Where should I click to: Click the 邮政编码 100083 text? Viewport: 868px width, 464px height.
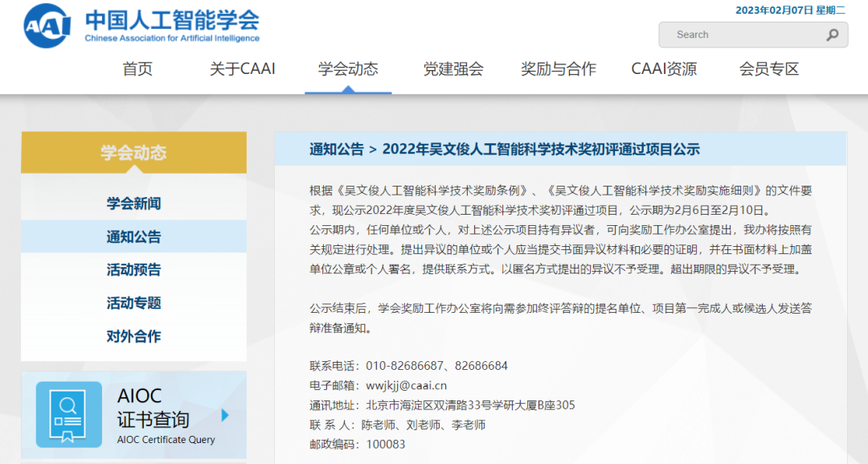coord(358,444)
